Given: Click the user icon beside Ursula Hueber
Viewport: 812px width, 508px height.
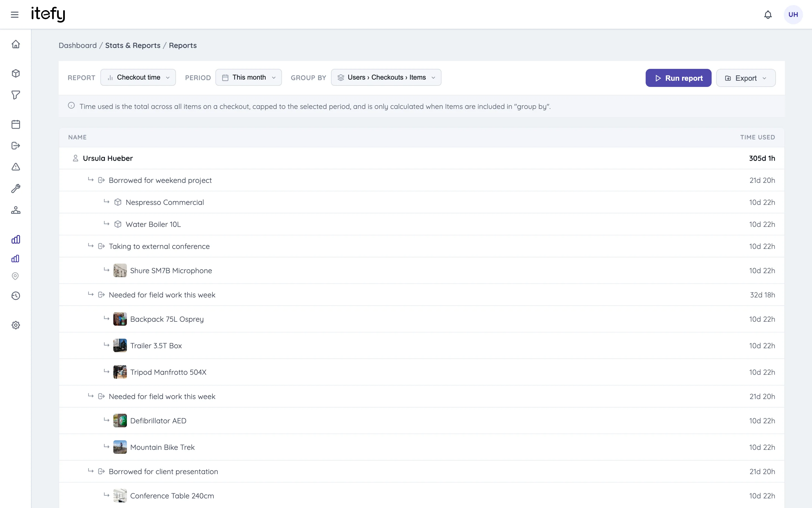Looking at the screenshot, I should [76, 158].
